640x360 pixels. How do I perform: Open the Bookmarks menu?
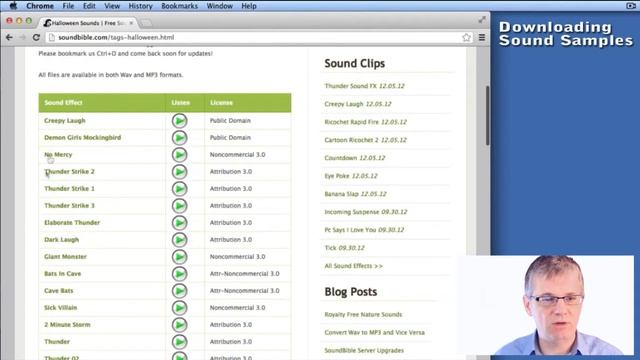(179, 6)
